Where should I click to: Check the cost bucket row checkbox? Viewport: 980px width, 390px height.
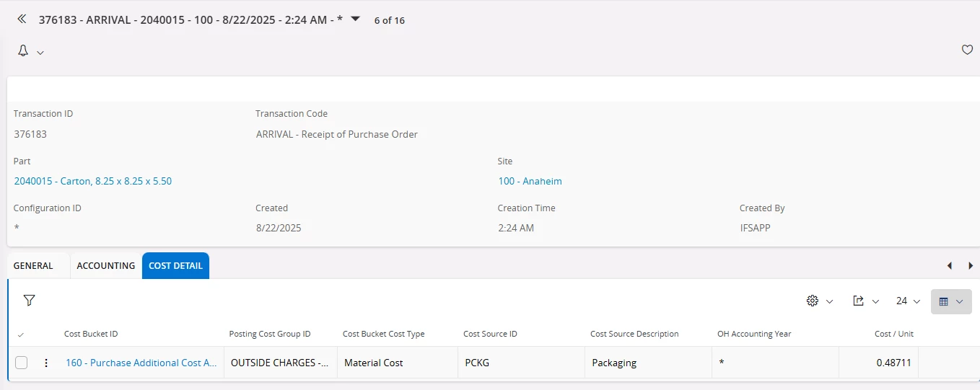coord(22,363)
